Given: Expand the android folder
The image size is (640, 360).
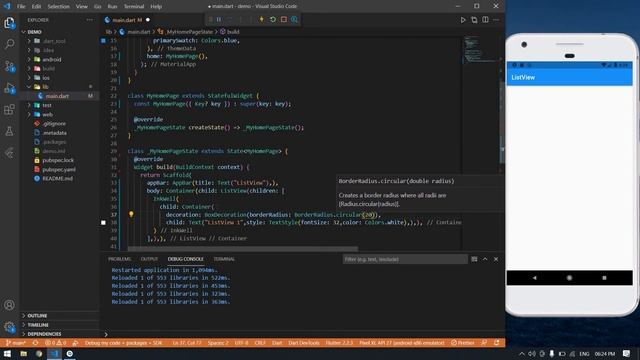Looking at the screenshot, I should coord(29,59).
